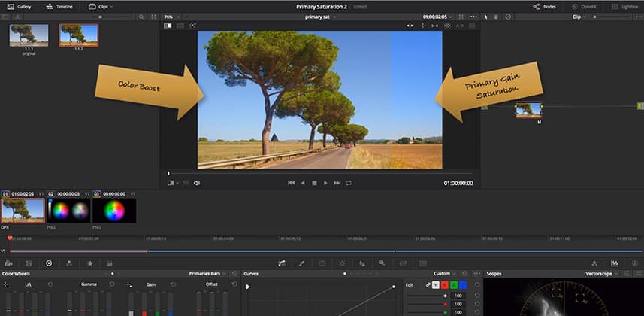
Task: Open the Color Match palette
Action: click(x=29, y=263)
